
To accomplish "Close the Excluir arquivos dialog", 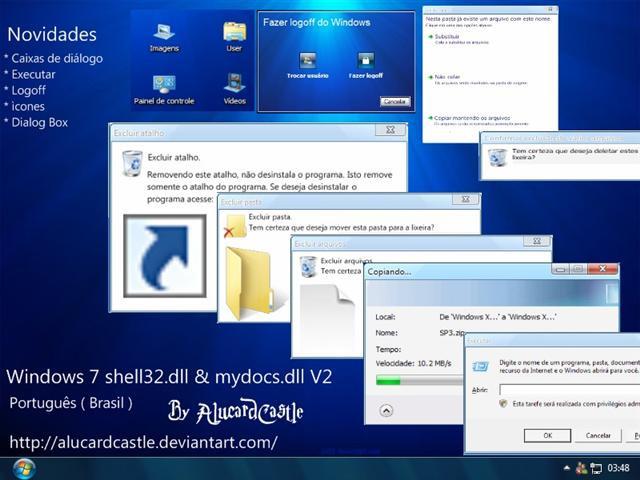I will tap(537, 241).
